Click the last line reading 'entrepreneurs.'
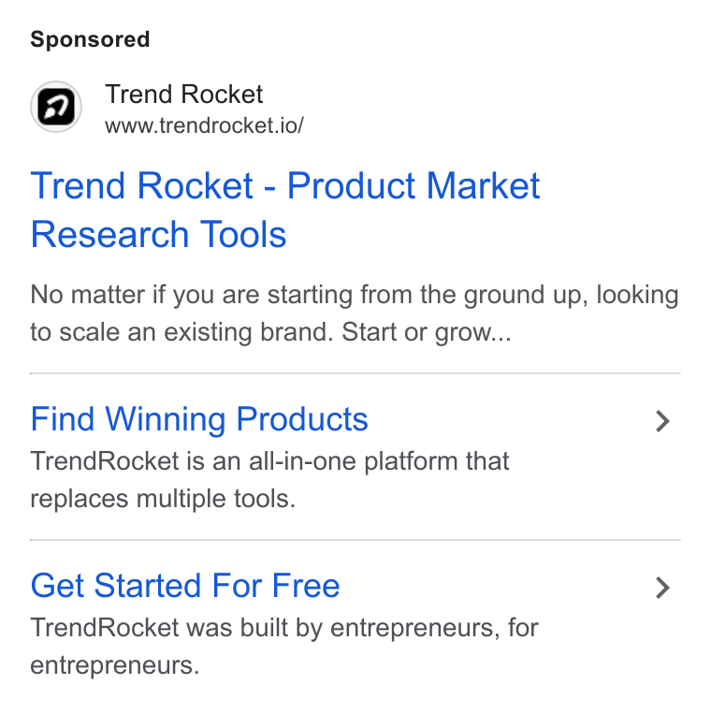Image resolution: width=711 pixels, height=728 pixels. [x=115, y=665]
